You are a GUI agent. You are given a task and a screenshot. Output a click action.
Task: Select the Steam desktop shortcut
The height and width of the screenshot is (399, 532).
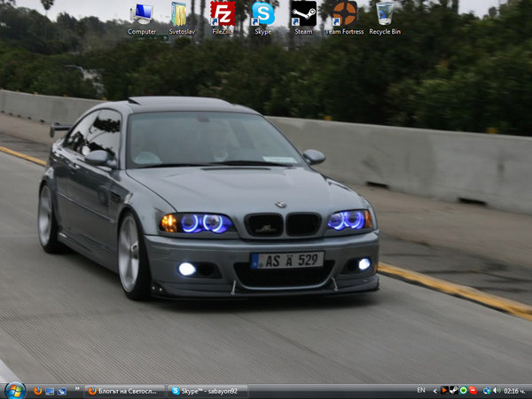click(x=303, y=19)
